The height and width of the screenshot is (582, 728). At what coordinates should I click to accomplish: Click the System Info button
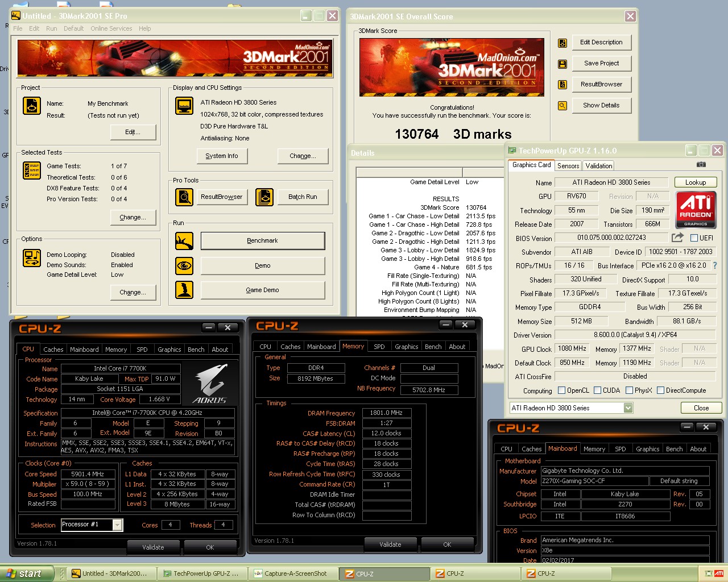pyautogui.click(x=222, y=156)
